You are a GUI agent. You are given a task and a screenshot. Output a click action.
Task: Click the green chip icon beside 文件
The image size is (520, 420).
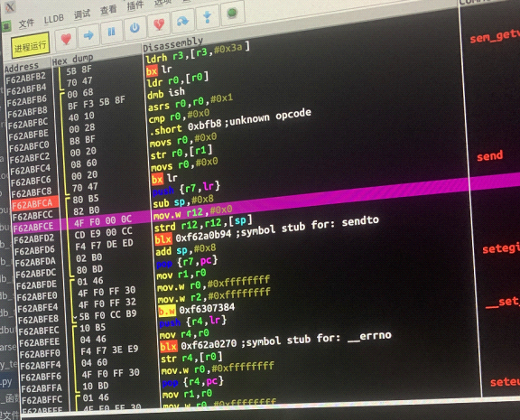[x=6, y=26]
